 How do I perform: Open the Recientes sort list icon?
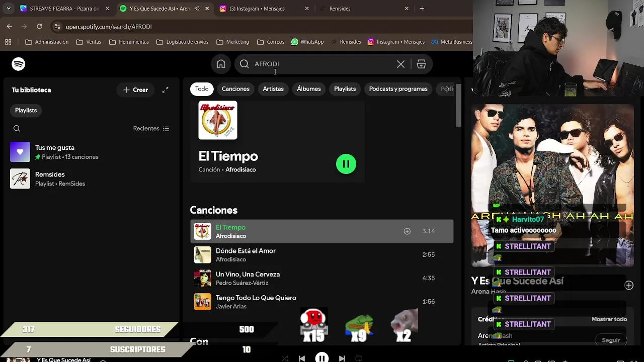click(166, 128)
